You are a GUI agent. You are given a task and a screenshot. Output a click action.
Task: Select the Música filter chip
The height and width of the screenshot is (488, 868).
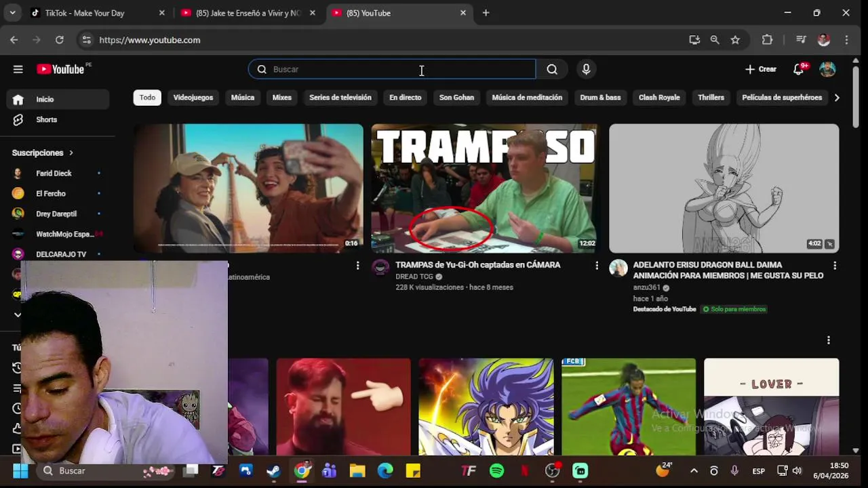[x=243, y=98]
